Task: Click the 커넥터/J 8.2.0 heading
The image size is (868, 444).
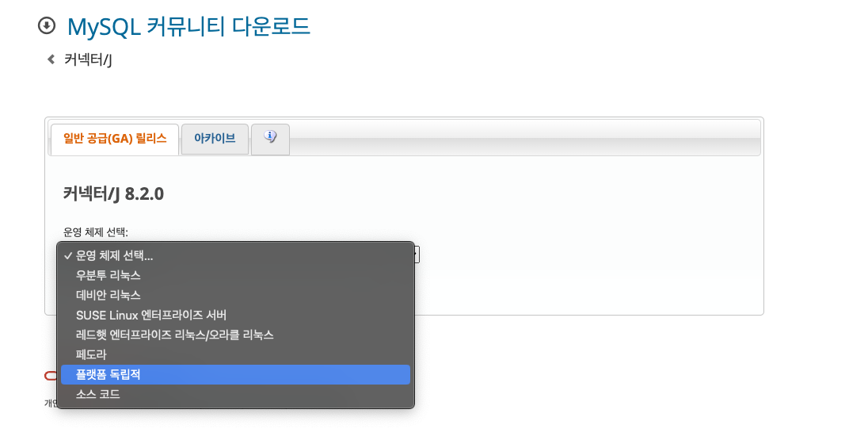Action: (x=113, y=194)
